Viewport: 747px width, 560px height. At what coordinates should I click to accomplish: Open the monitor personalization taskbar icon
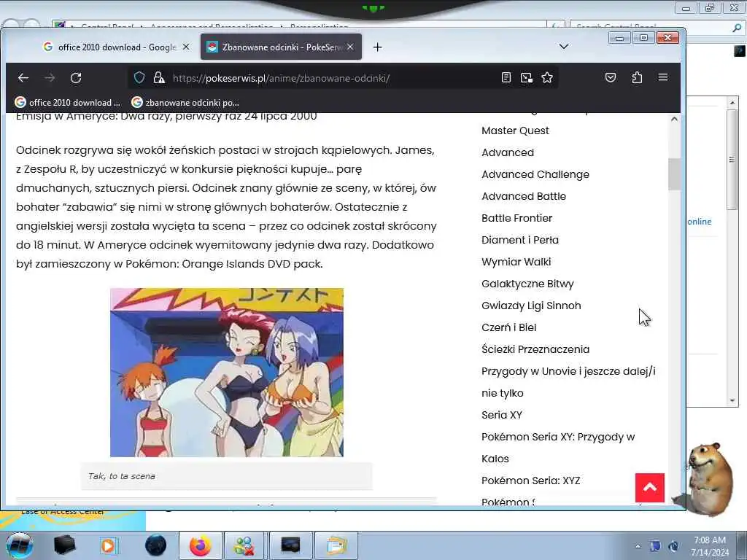(x=290, y=545)
